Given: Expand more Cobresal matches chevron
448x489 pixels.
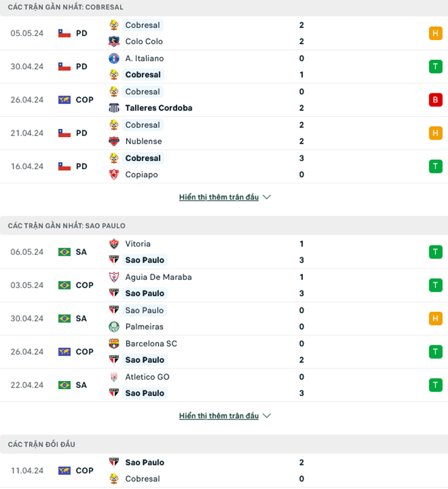Looking at the screenshot, I should 267,197.
